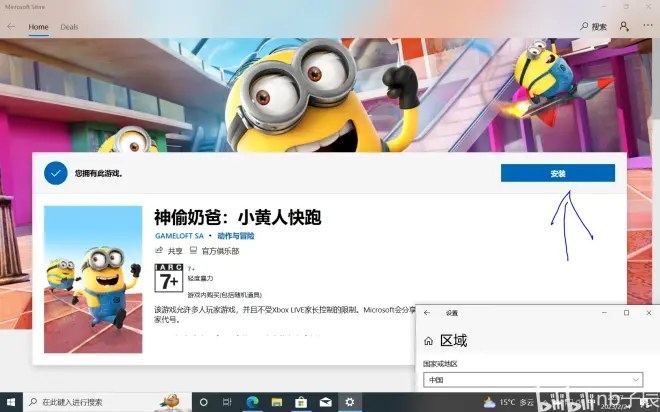Switch to the Deals tab

[x=69, y=27]
